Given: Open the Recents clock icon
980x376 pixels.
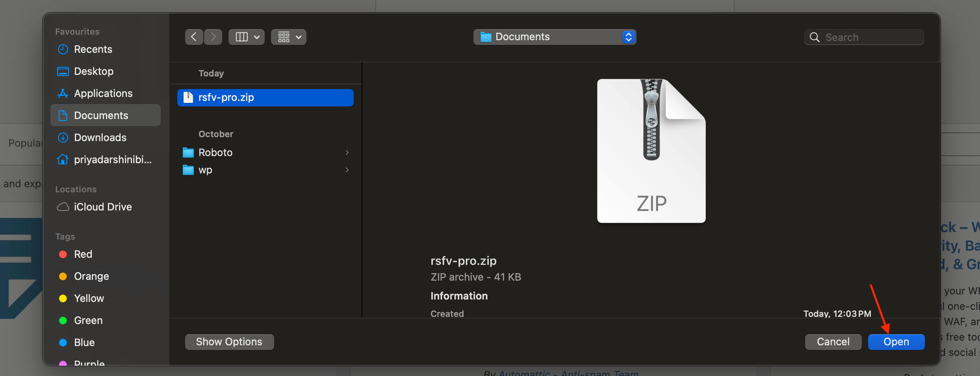Looking at the screenshot, I should point(63,49).
